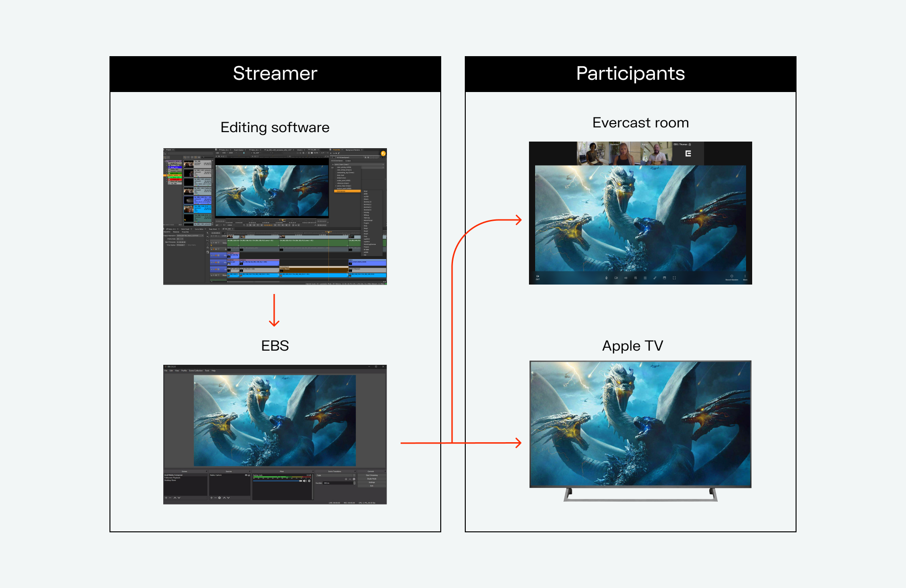Toggle Display Capture eye visibility in EBS

246,475
